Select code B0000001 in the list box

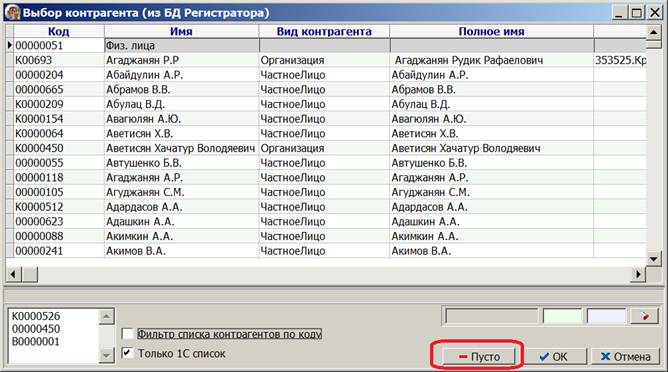36,342
